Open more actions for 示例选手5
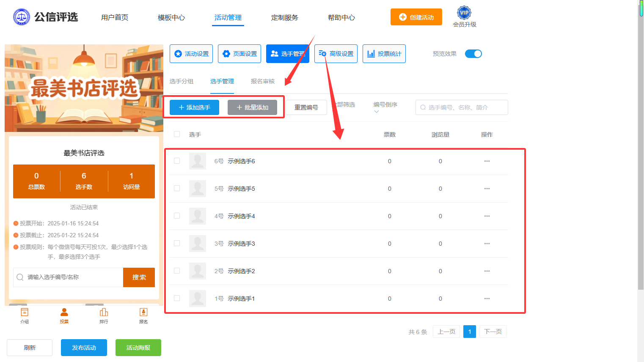644x362 pixels. (x=487, y=189)
